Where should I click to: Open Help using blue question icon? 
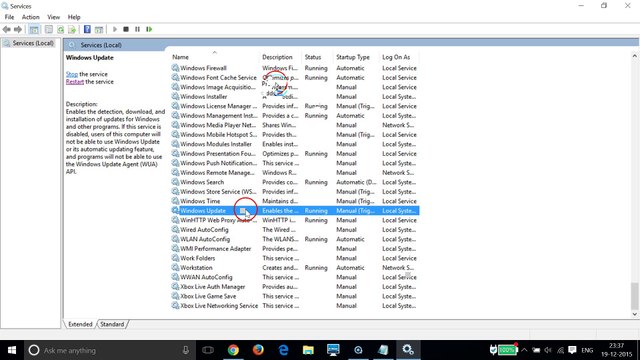pyautogui.click(x=87, y=29)
